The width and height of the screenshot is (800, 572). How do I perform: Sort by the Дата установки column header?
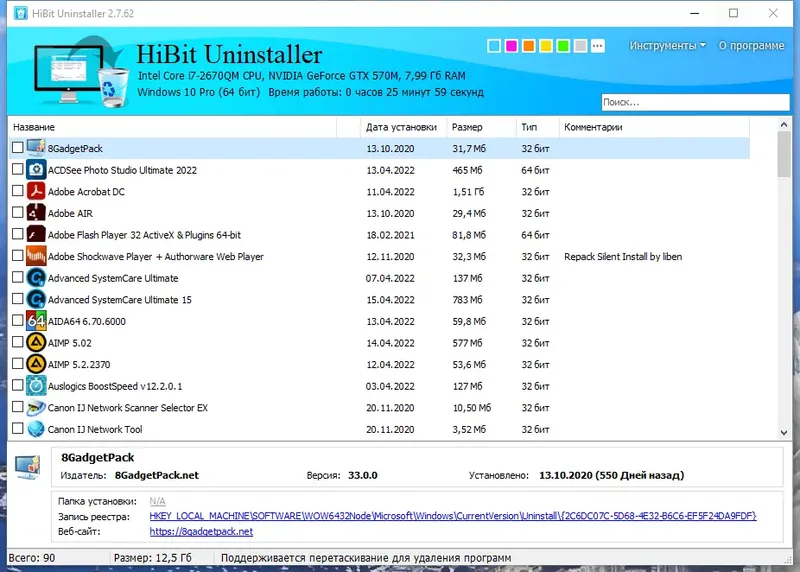tap(403, 127)
